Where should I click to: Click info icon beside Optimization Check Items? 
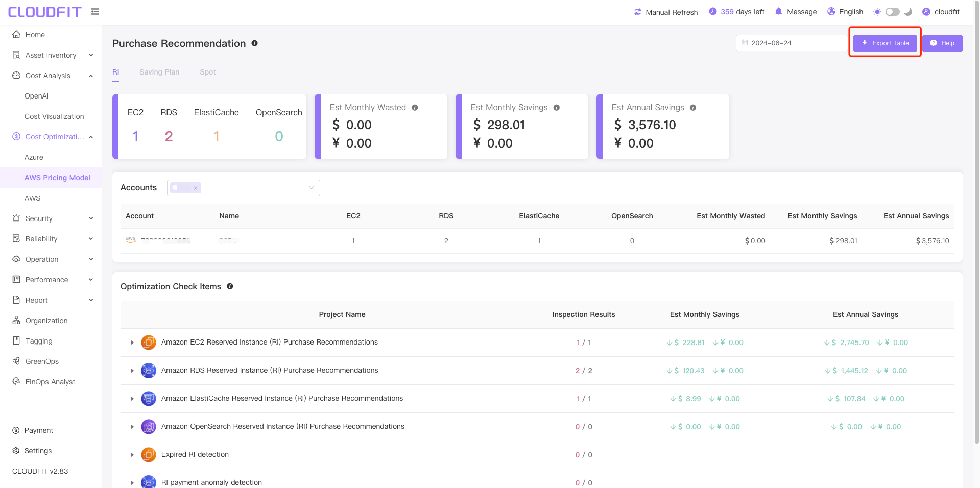(x=230, y=286)
